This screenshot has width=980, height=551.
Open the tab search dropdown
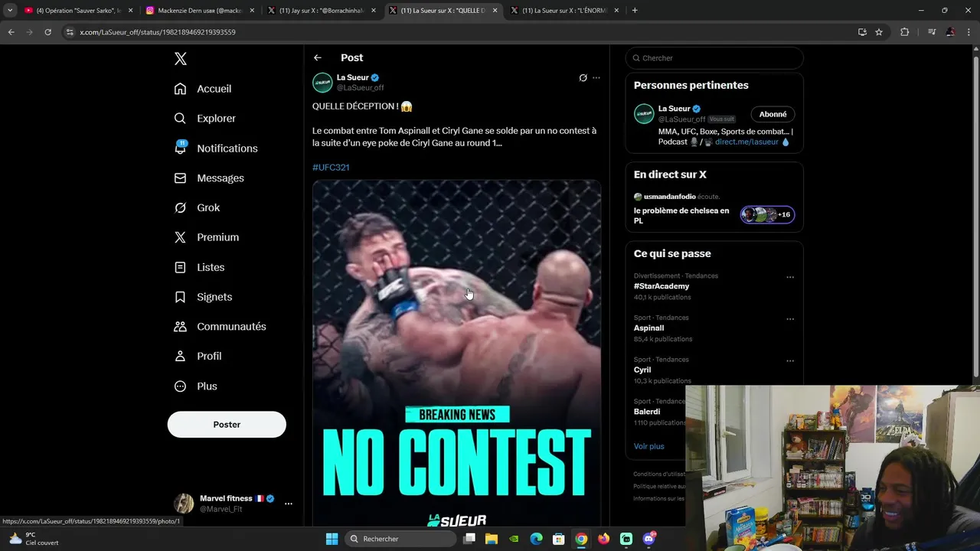pyautogui.click(x=9, y=11)
